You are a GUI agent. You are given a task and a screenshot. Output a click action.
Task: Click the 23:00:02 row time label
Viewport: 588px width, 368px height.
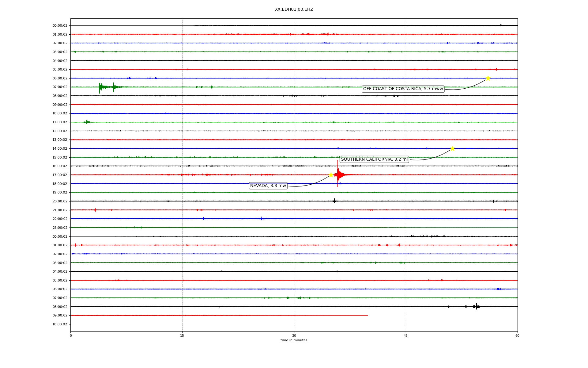click(x=60, y=228)
